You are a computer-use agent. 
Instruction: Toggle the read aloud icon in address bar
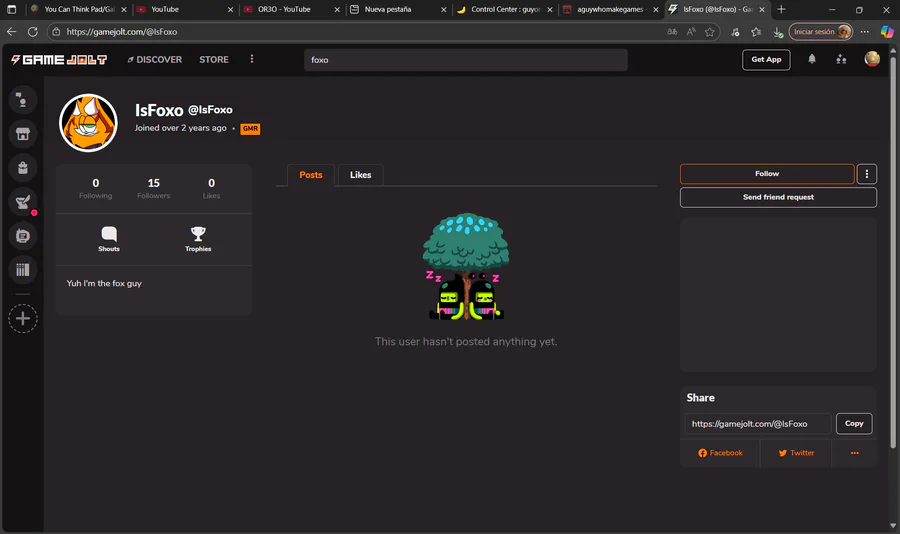pyautogui.click(x=691, y=32)
